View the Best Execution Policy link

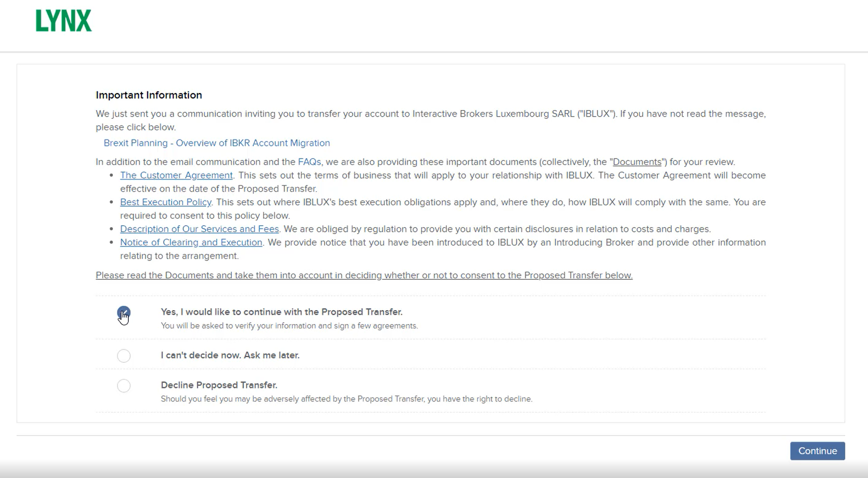pos(166,202)
